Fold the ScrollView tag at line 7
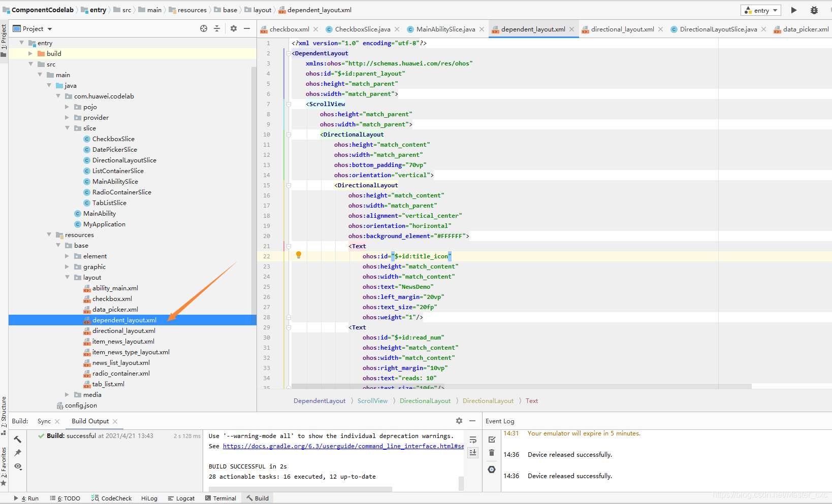Image resolution: width=832 pixels, height=504 pixels. pos(289,104)
